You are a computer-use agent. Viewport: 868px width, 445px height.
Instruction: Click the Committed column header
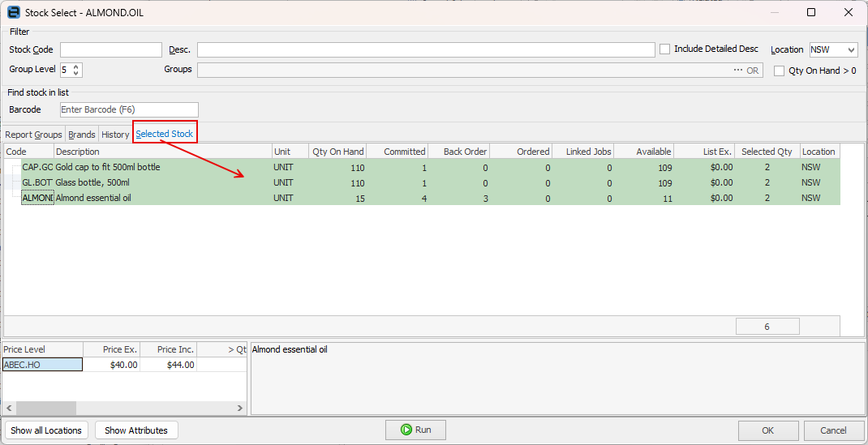coord(397,152)
